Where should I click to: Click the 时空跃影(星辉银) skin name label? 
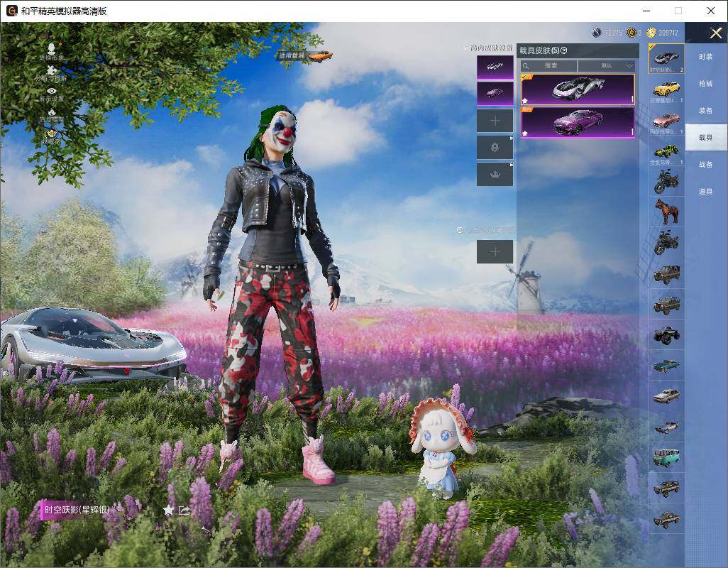(x=77, y=510)
